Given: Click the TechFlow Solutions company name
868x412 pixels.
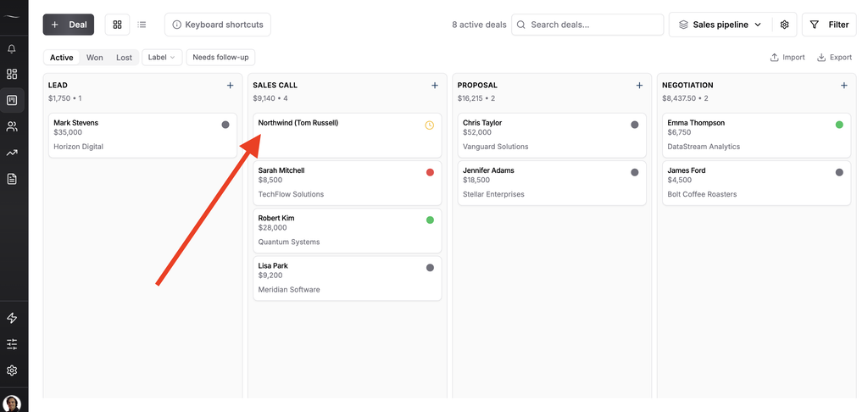Looking at the screenshot, I should (x=292, y=194).
